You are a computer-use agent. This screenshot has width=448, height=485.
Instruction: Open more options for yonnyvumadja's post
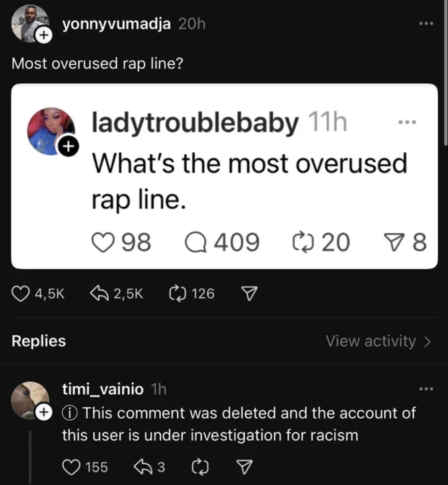tap(426, 24)
